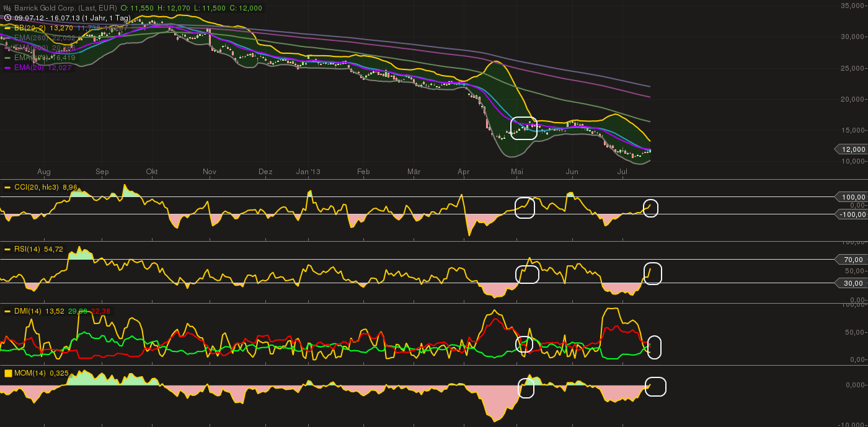Open the time range clock icon
The height and width of the screenshot is (427, 868).
(7, 17)
